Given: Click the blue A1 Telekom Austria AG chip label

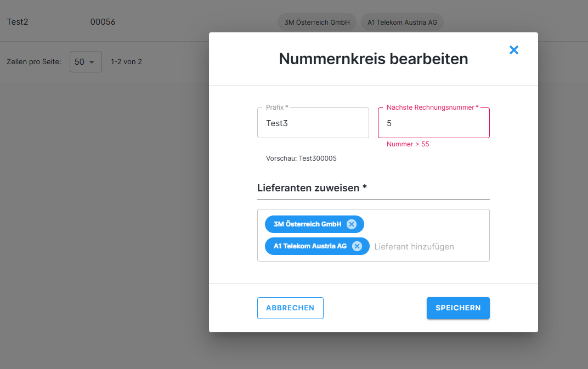Looking at the screenshot, I should (310, 246).
